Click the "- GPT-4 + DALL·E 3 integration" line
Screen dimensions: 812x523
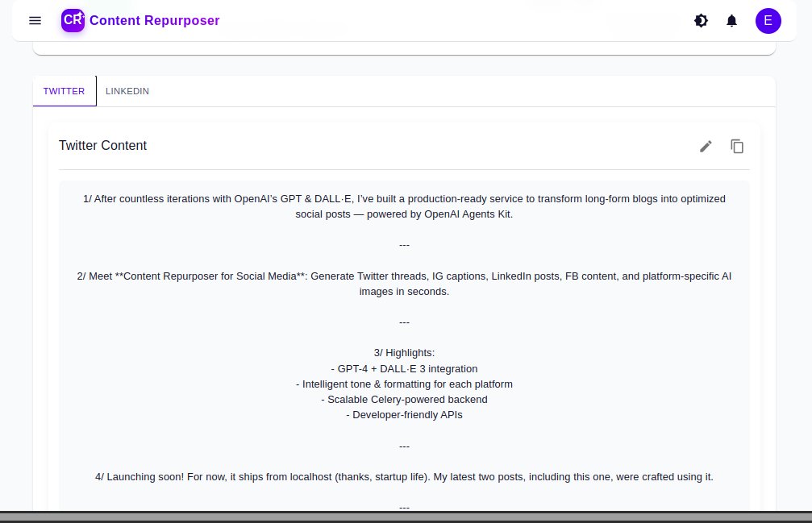tap(404, 369)
